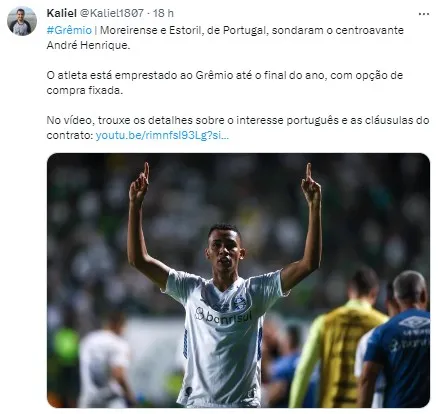Click the man in the yellow shirt

[x=340, y=338]
